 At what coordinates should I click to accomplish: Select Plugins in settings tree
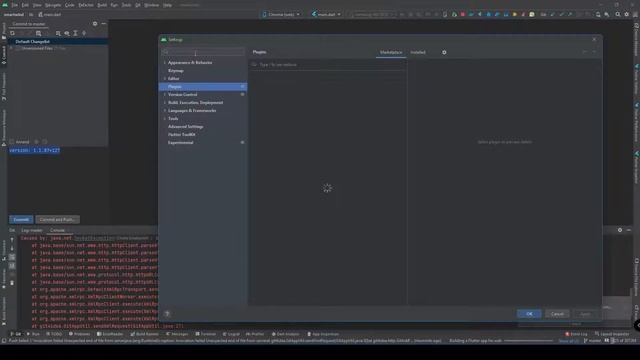203,87
